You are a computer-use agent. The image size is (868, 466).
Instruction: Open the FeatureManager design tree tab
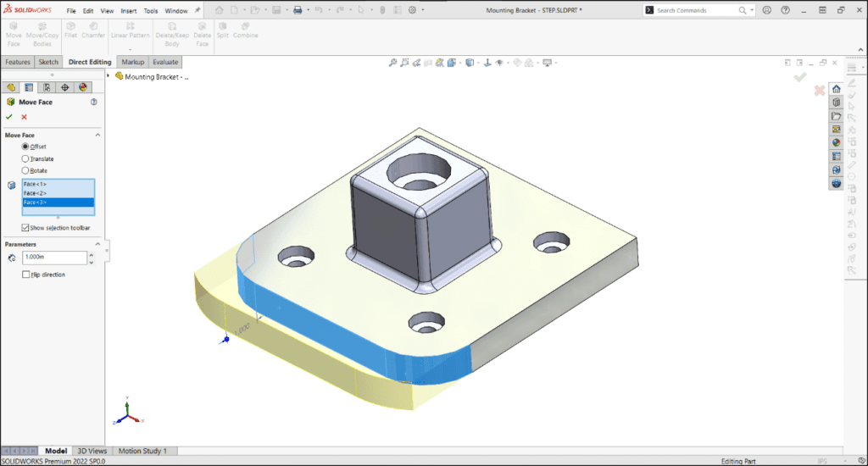tap(11, 87)
